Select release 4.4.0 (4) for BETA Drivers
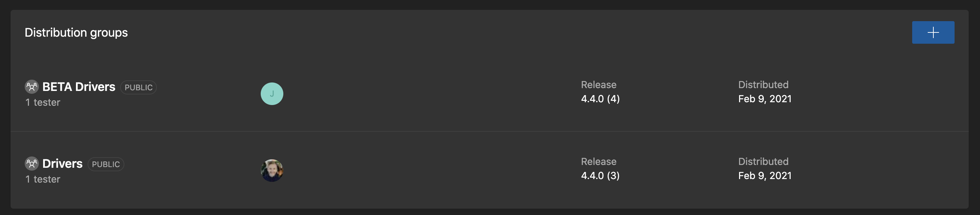Image resolution: width=980 pixels, height=215 pixels. pyautogui.click(x=600, y=99)
